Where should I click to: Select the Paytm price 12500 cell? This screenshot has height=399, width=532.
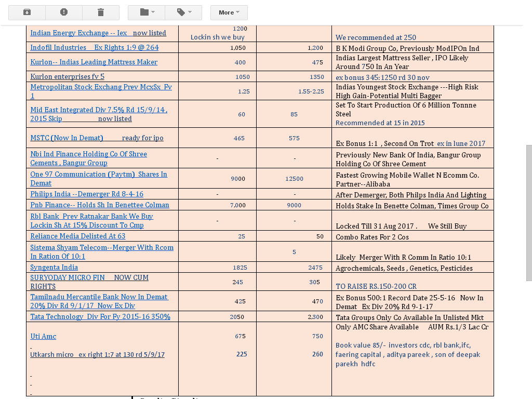pos(294,179)
